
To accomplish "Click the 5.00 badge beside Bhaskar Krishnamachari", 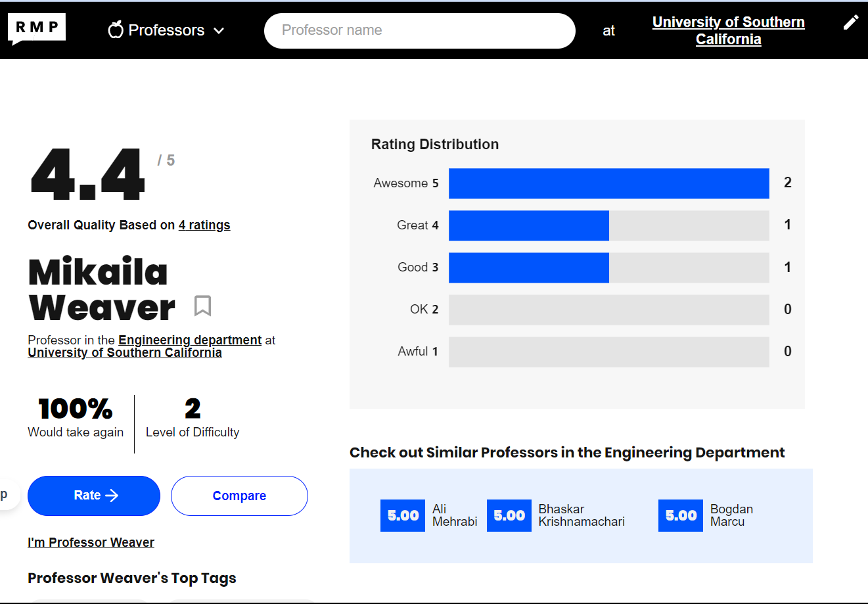I will coord(509,515).
